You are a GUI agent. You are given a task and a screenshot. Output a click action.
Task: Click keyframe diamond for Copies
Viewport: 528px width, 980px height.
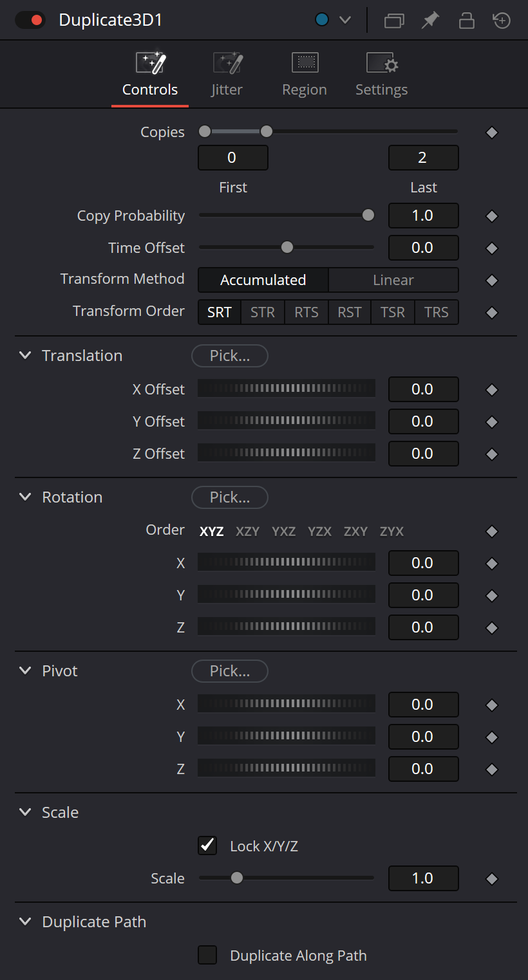tap(492, 133)
